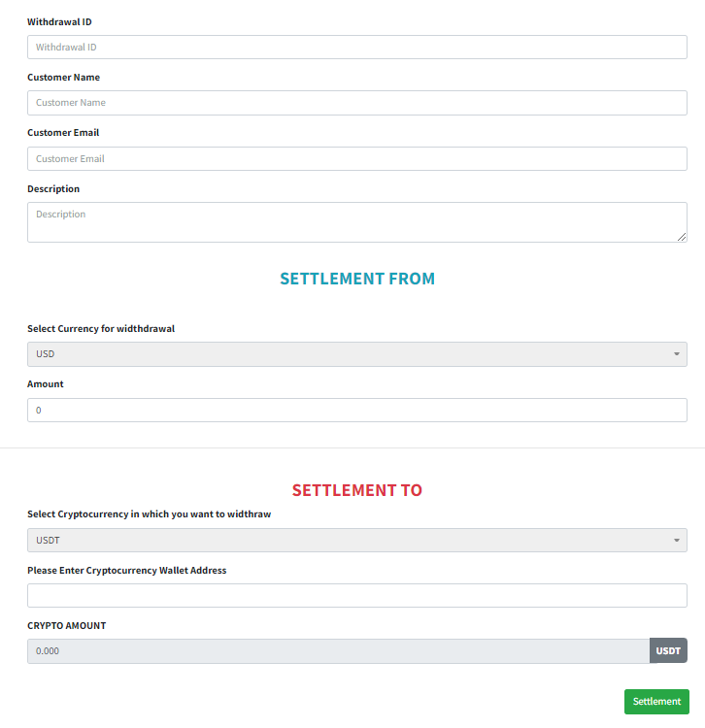Click the disabled CRYPTO AMOUNT field
Viewport: 705px width, 728px height.
coord(338,651)
